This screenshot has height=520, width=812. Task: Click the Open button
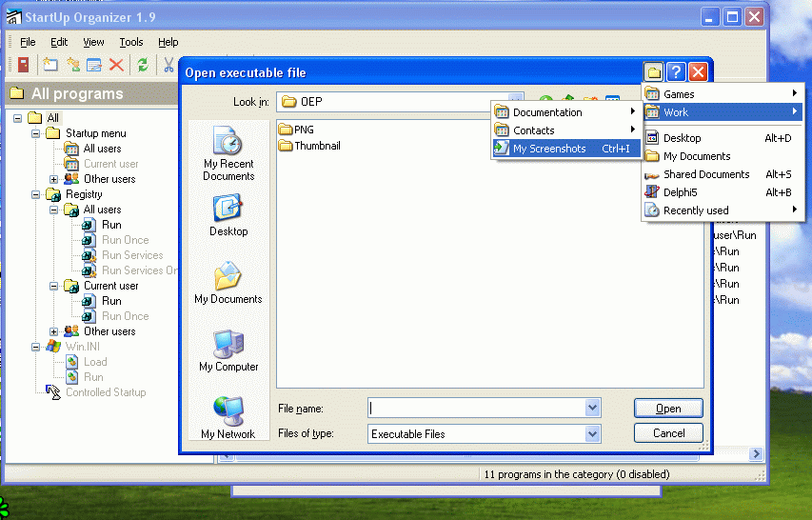tap(668, 409)
